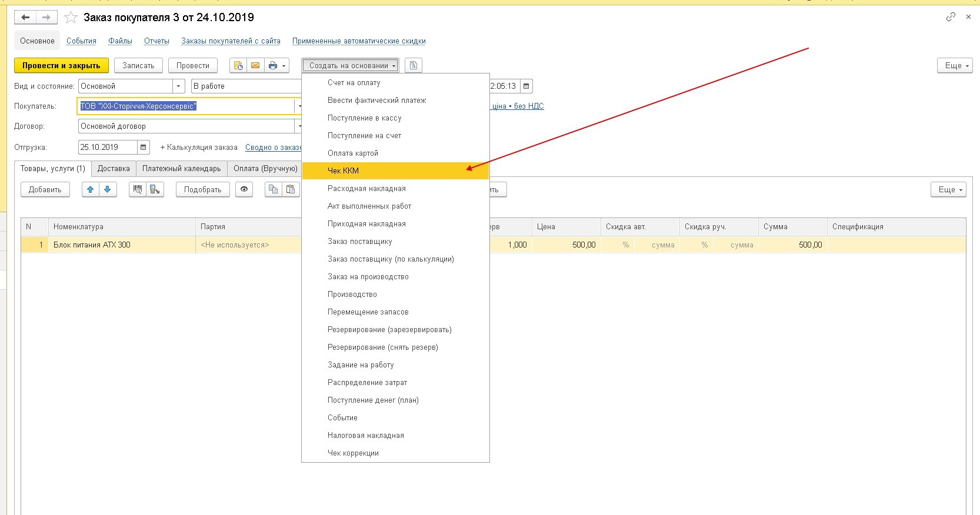
Task: Switch to the Доставка tab
Action: [x=114, y=169]
